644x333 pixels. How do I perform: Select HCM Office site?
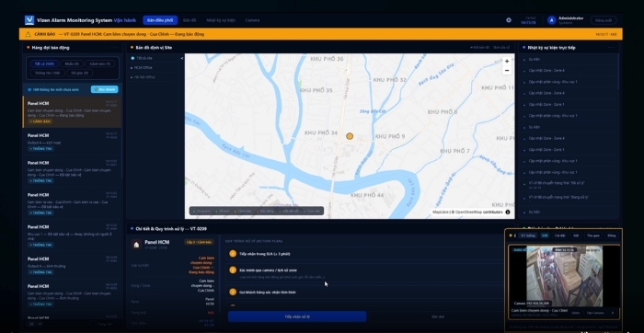click(x=153, y=67)
